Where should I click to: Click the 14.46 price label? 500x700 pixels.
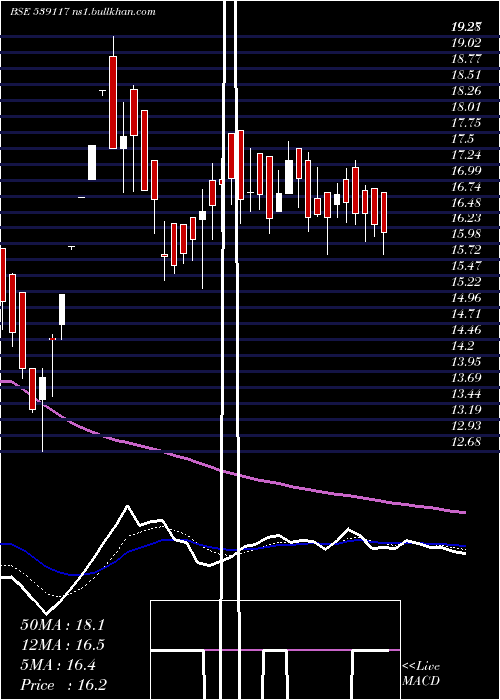[466, 330]
